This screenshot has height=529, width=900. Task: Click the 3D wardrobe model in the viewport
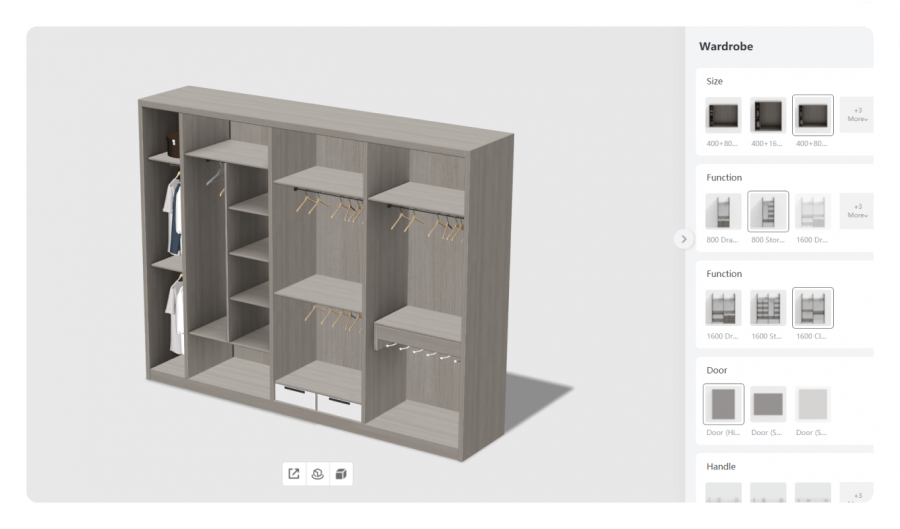coord(325,272)
